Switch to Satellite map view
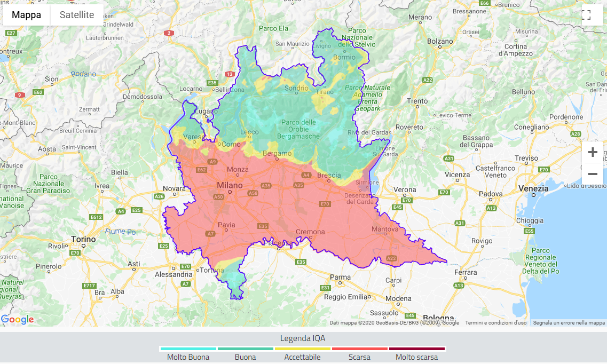This screenshot has height=364, width=607. (x=77, y=15)
